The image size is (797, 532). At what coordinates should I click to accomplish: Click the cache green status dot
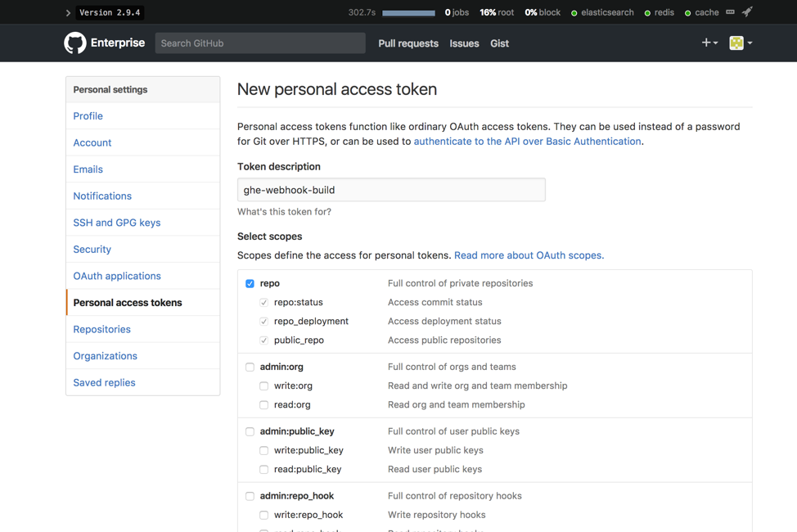(x=688, y=13)
